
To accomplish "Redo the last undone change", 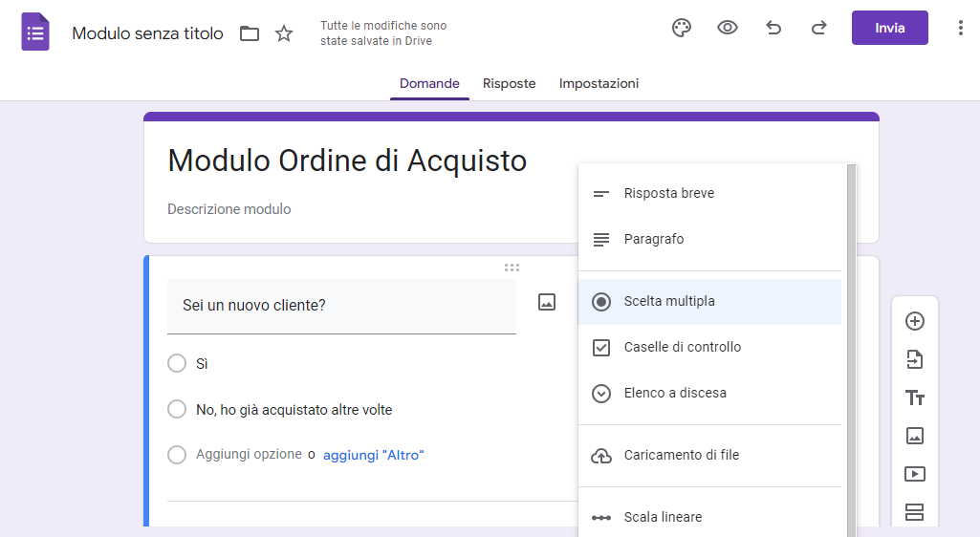I will (819, 28).
